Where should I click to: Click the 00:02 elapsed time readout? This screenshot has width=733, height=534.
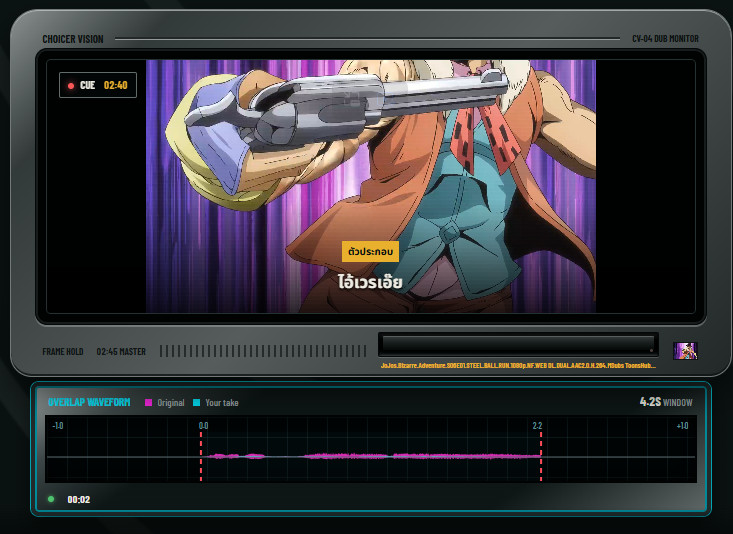[x=79, y=499]
